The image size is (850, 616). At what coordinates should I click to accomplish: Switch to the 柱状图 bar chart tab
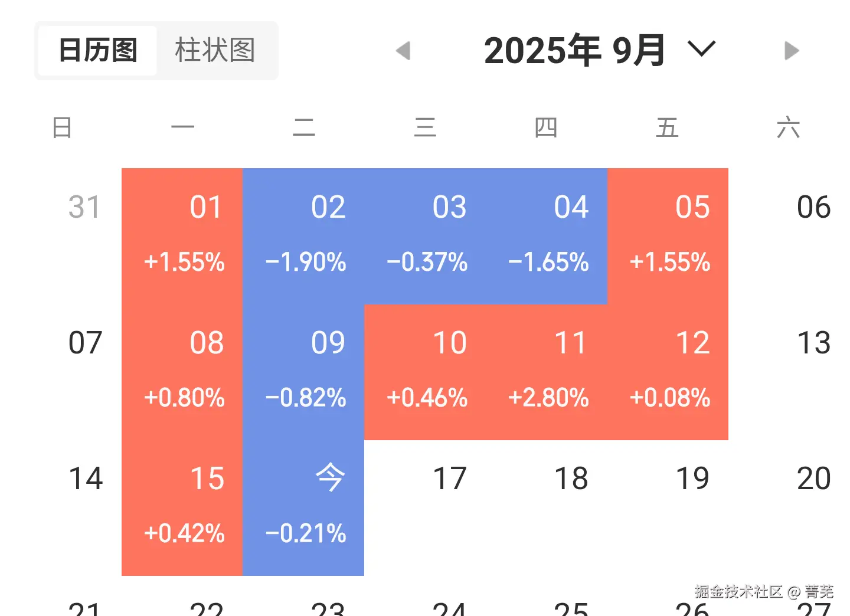[x=215, y=50]
